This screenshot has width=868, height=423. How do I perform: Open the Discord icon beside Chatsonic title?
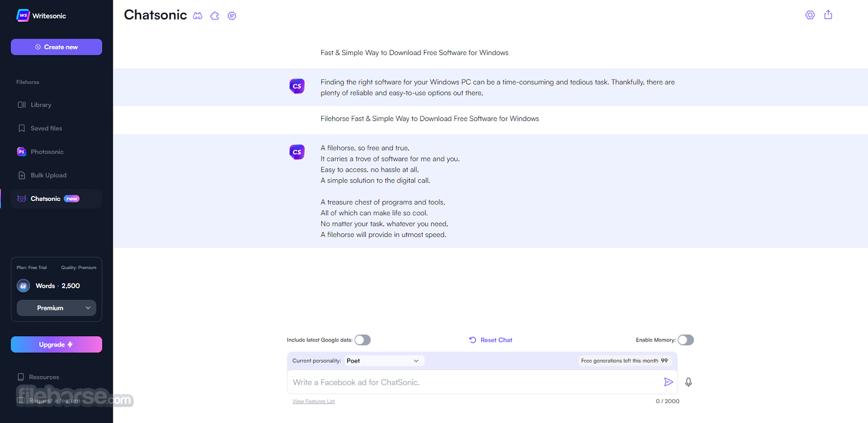click(x=197, y=16)
